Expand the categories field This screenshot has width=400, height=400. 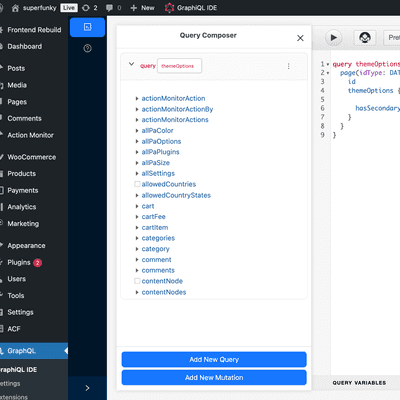(137, 238)
